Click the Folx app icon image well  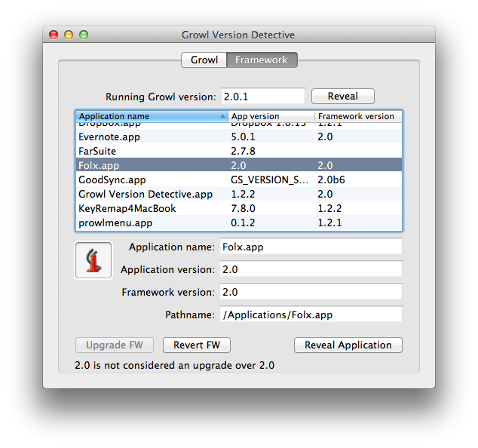tap(93, 260)
